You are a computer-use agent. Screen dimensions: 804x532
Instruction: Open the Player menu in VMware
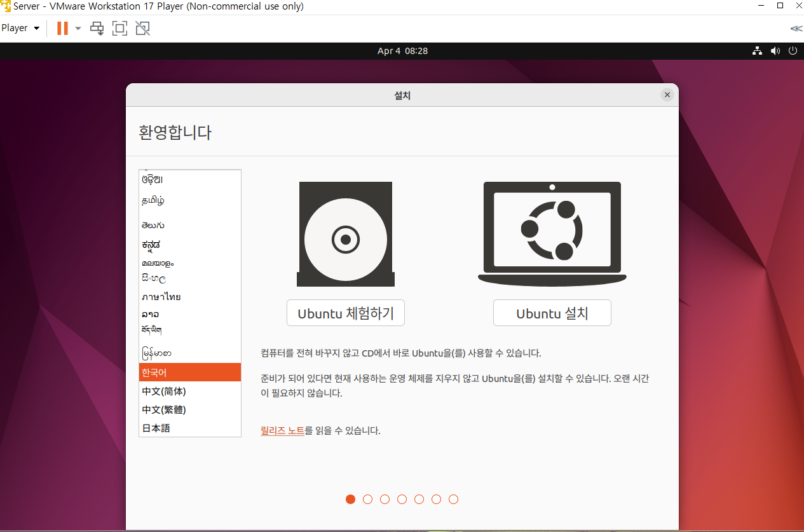(20, 28)
